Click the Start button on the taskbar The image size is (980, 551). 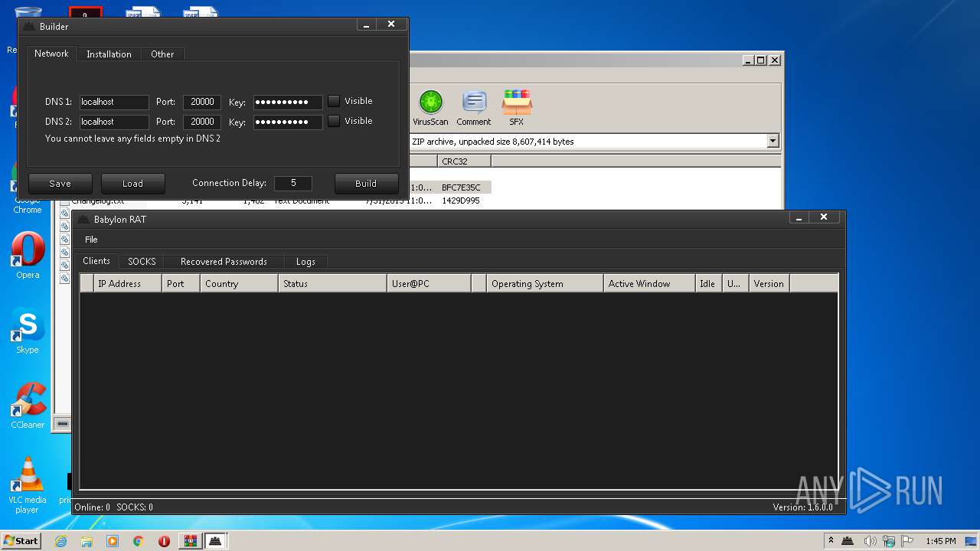21,540
